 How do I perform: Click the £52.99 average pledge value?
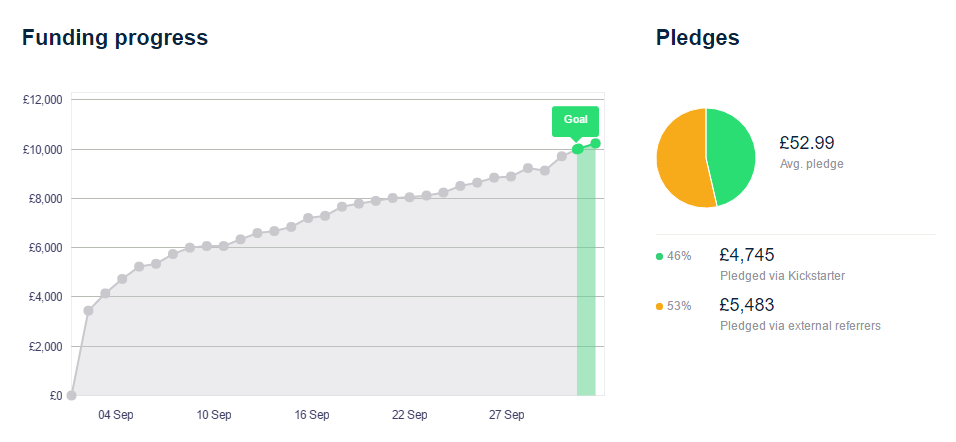point(806,143)
